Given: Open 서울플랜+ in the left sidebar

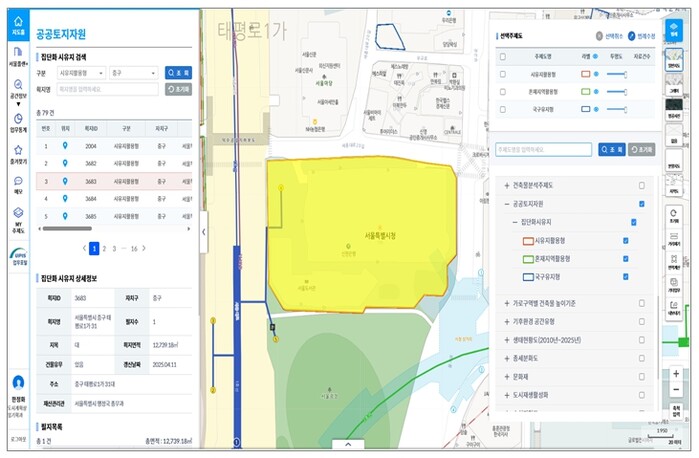Looking at the screenshot, I should 17,56.
